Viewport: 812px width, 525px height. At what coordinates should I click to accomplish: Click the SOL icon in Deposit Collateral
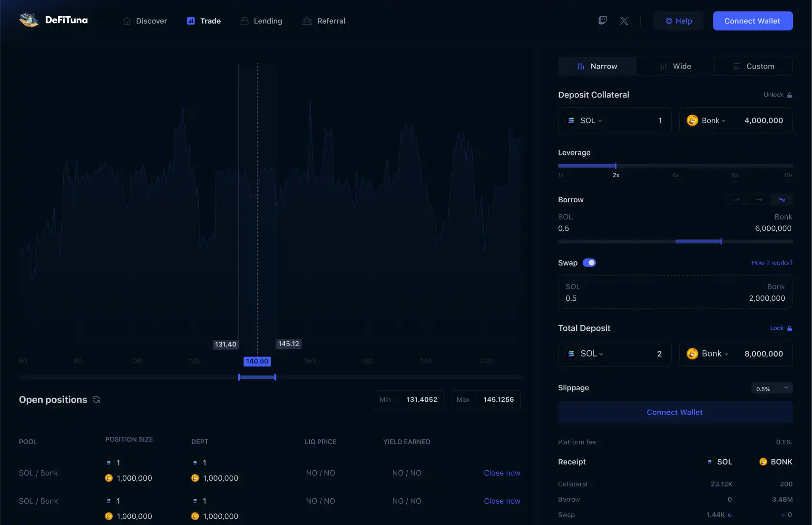pos(571,120)
